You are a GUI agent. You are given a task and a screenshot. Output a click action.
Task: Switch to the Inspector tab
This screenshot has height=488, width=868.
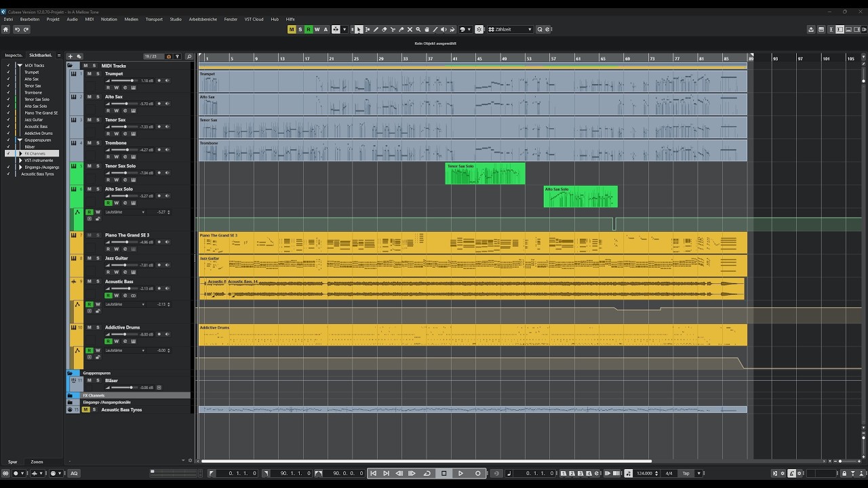point(14,56)
